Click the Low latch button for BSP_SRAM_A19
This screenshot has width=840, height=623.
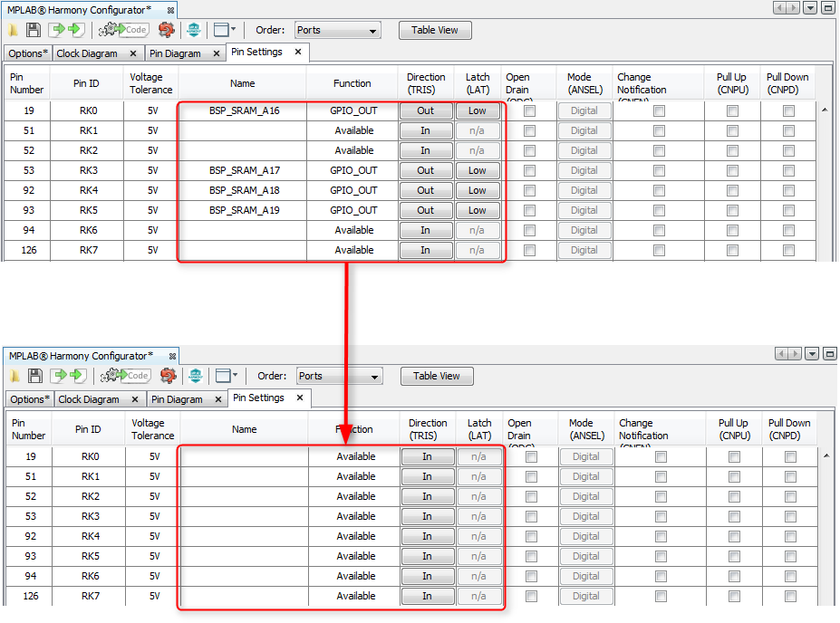(x=478, y=210)
